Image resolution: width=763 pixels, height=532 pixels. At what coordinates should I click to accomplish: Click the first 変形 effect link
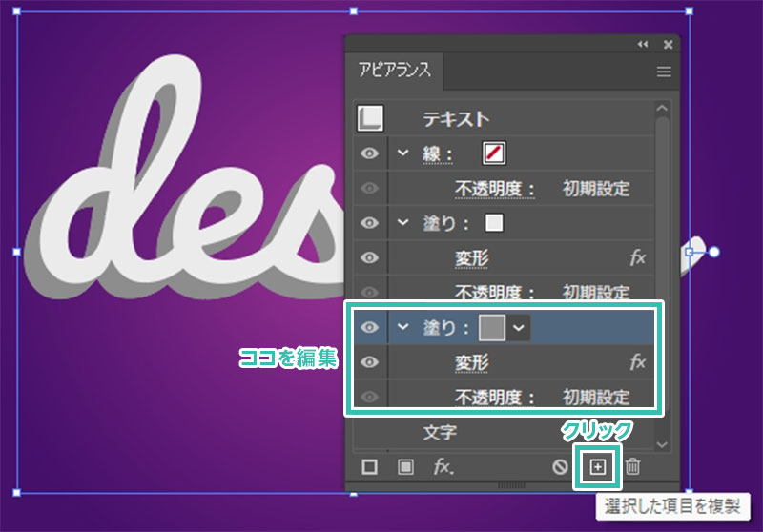tap(471, 258)
